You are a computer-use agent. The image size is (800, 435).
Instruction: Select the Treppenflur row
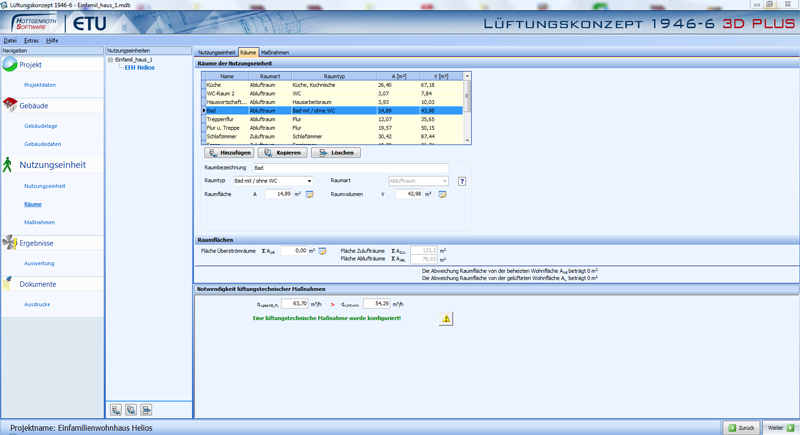332,119
